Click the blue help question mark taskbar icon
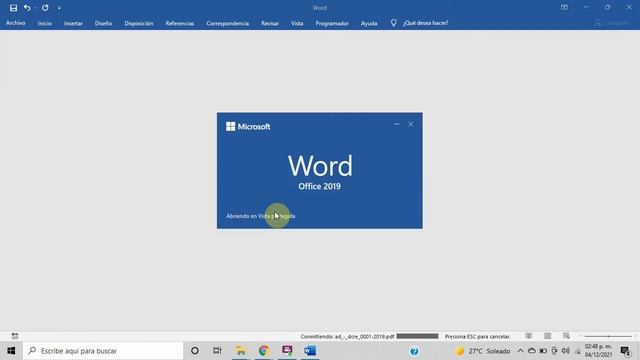Viewport: 640px width, 360px height. tap(414, 351)
